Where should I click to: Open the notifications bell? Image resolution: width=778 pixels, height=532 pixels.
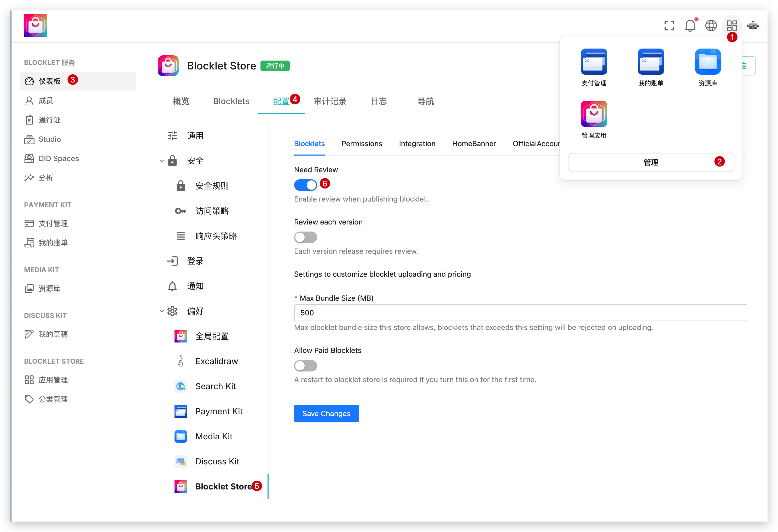coord(690,26)
